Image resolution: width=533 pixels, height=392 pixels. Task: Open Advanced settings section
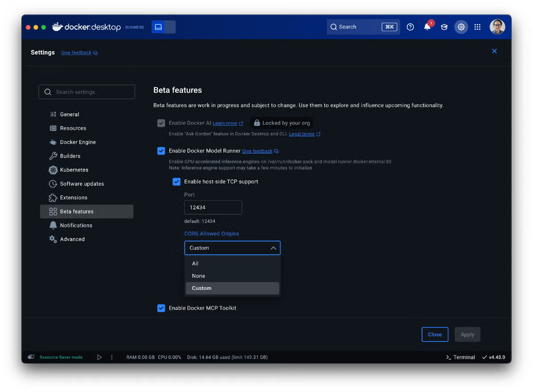coord(87,239)
